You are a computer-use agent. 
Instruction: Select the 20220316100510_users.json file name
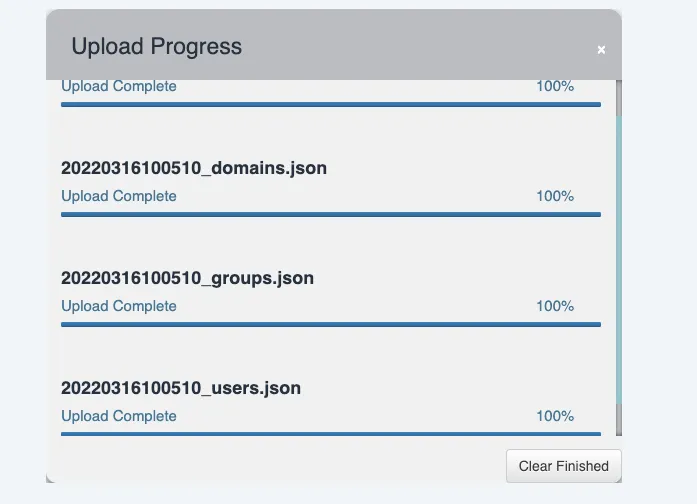pyautogui.click(x=181, y=387)
